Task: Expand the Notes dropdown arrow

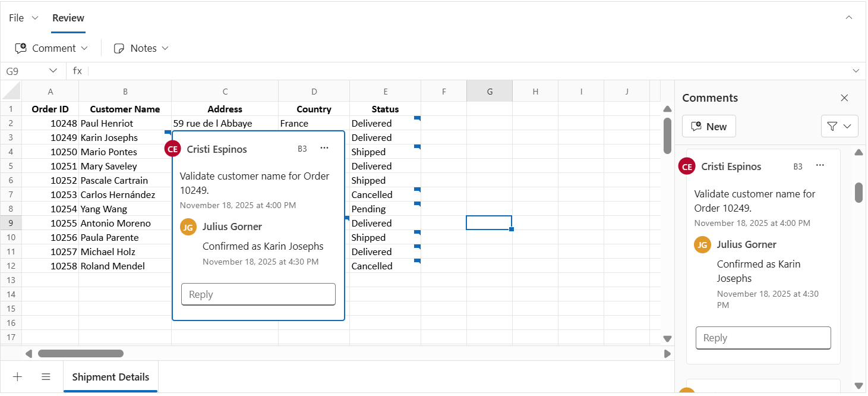Action: click(x=165, y=48)
